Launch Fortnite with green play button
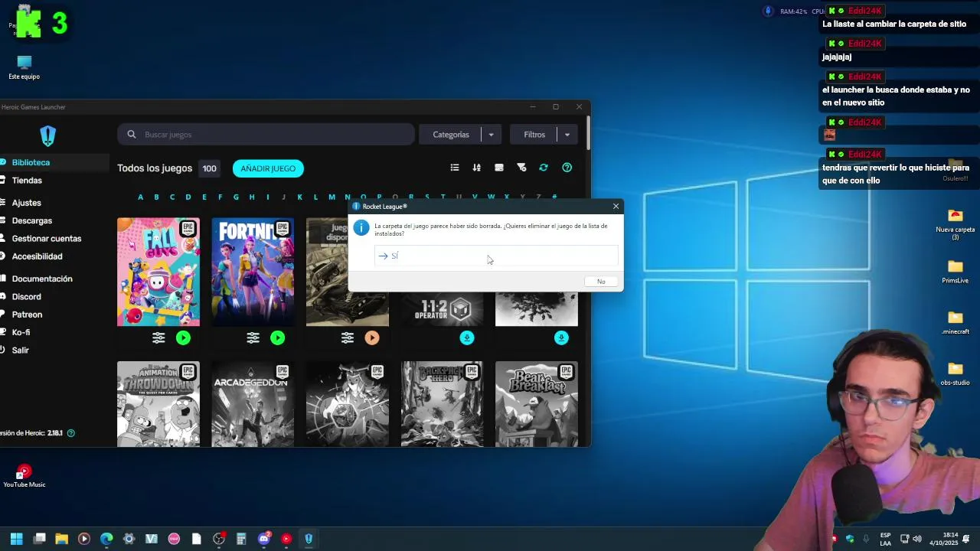The image size is (980, 551). coord(277,337)
